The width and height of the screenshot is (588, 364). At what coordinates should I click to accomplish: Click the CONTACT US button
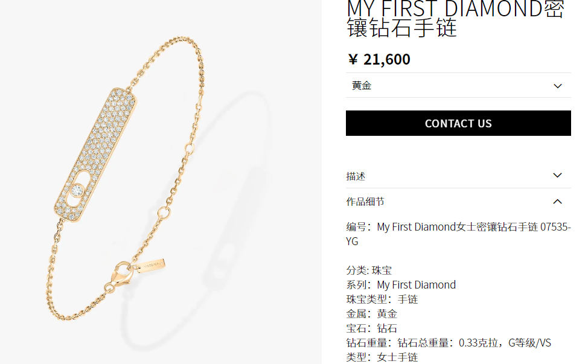click(458, 123)
